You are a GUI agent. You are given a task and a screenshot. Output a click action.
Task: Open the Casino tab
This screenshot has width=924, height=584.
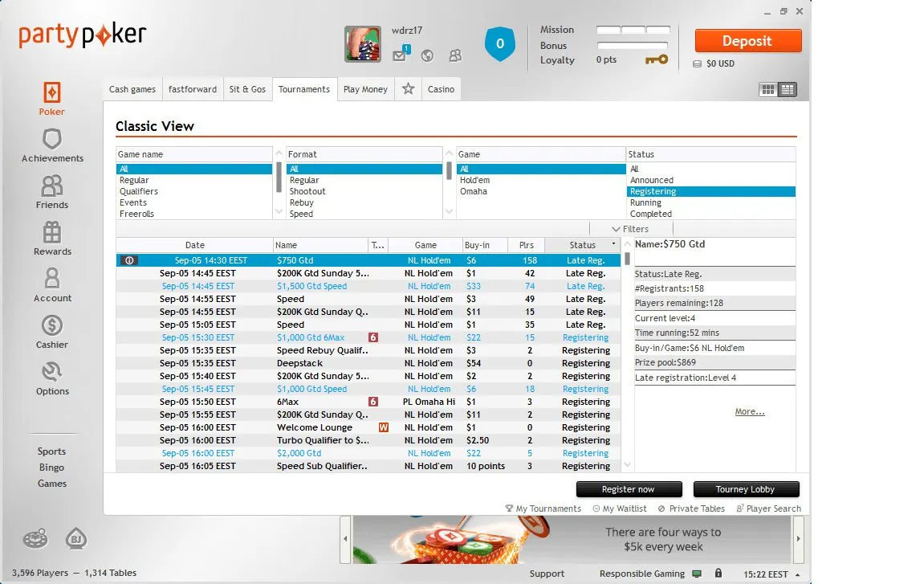pyautogui.click(x=441, y=89)
